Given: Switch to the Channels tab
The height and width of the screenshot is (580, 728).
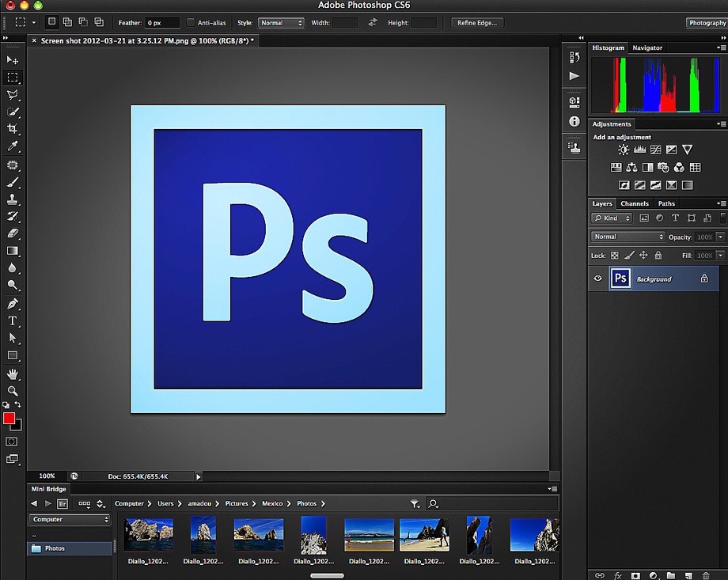Looking at the screenshot, I should click(635, 203).
